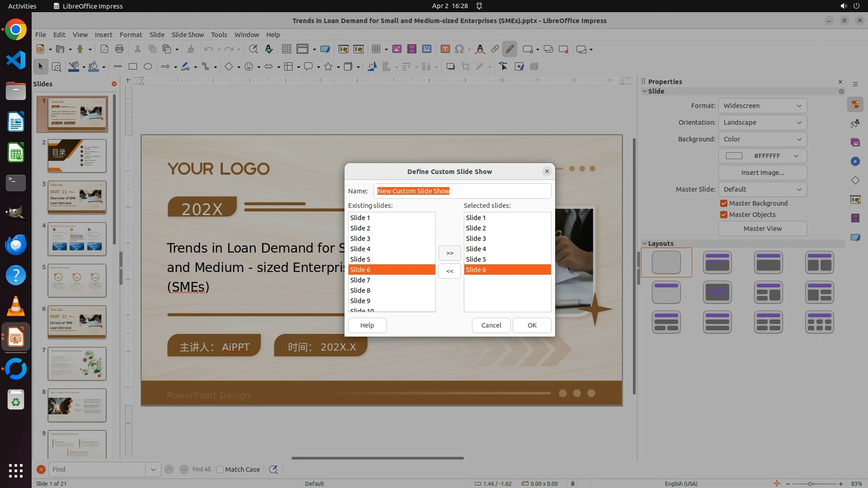
Task: Select the rectangle shape tool
Action: coord(133,67)
